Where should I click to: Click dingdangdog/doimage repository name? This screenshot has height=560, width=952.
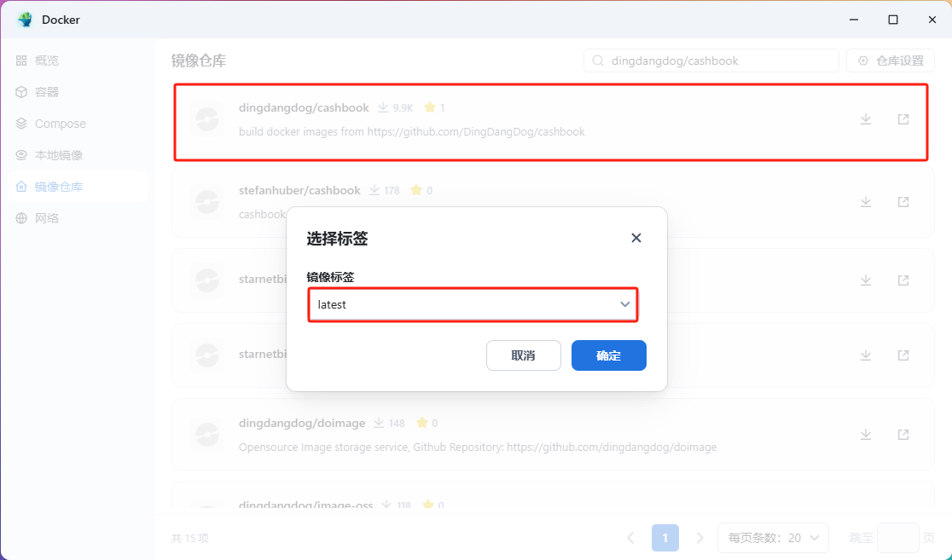302,423
